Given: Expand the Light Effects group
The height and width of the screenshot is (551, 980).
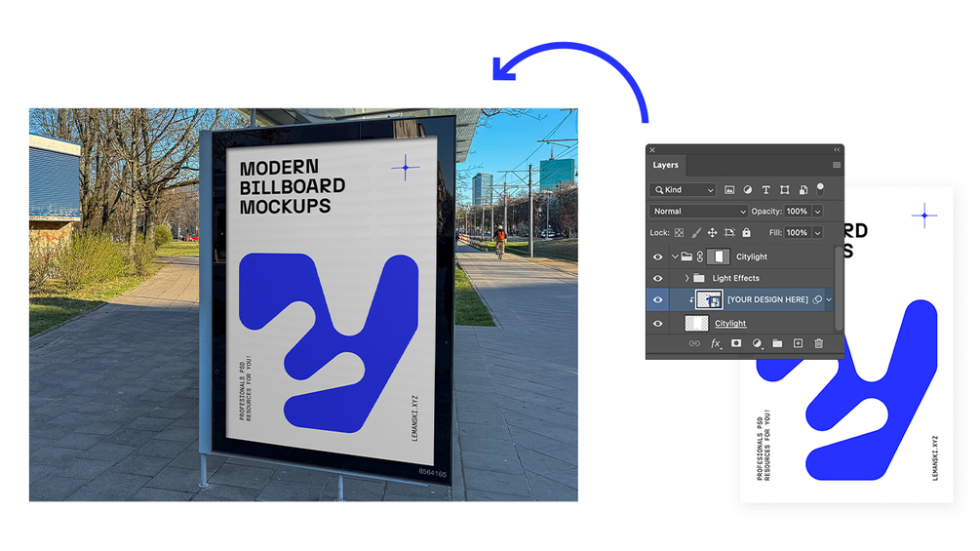Looking at the screenshot, I should (x=686, y=278).
